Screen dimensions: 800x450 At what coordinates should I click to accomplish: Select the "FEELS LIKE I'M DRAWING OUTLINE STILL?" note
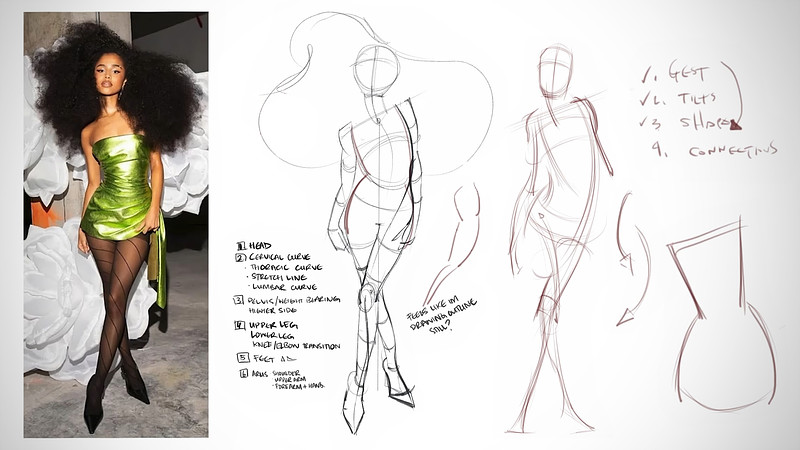pyautogui.click(x=441, y=315)
